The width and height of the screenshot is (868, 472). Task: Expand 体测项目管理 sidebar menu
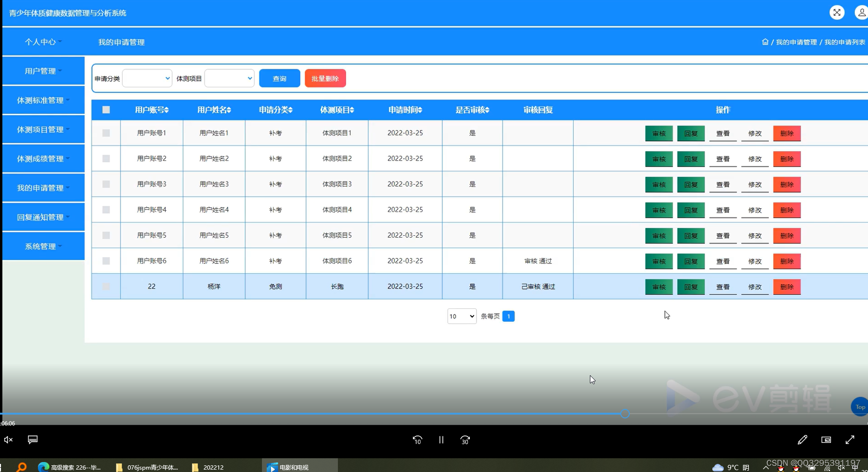click(43, 130)
